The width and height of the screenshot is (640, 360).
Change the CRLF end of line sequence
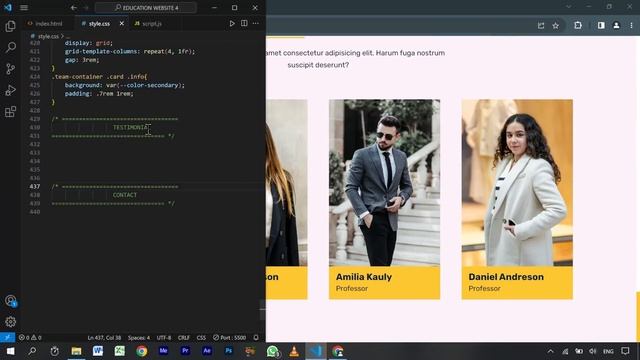[184, 338]
